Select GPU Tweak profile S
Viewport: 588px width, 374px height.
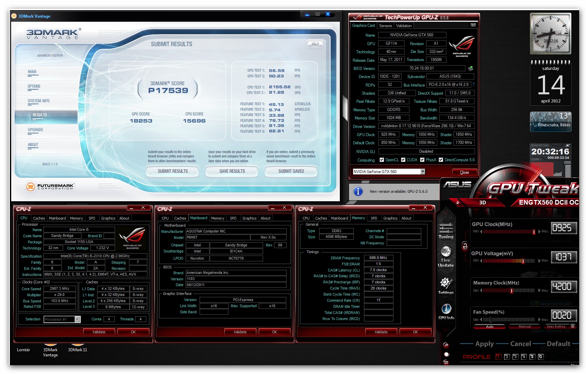532,357
